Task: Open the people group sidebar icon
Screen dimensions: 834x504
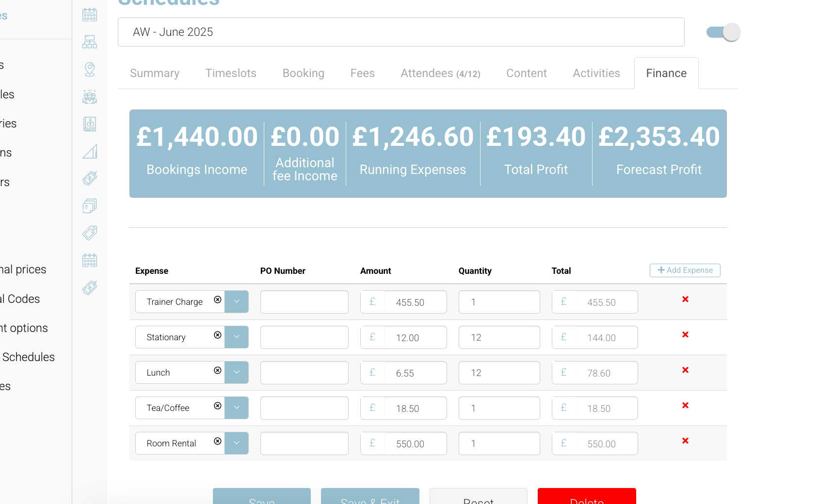Action: pos(90,97)
